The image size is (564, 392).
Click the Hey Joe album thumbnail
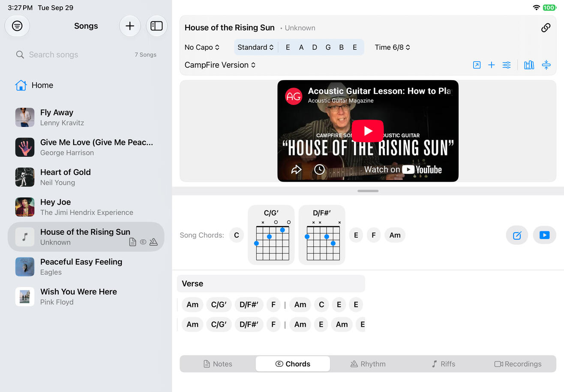(x=25, y=207)
